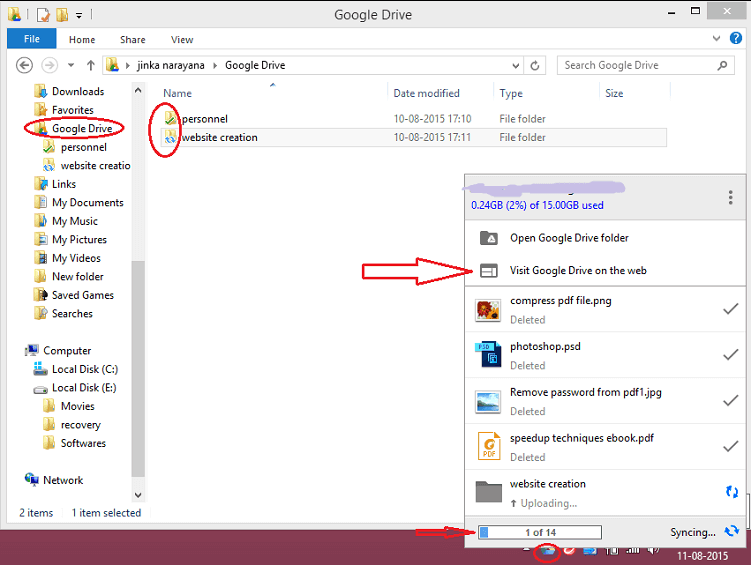Open Explorer help question mark
This screenshot has height=565, width=751.
736,38
